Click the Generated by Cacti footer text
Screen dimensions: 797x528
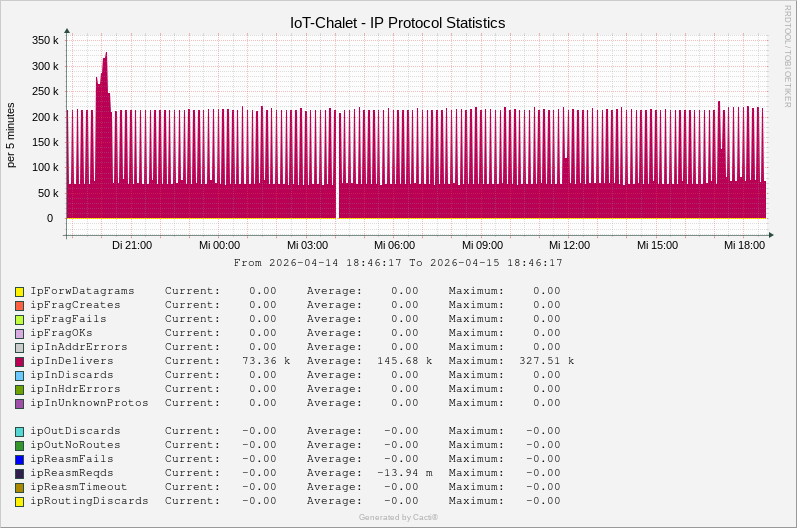[398, 517]
